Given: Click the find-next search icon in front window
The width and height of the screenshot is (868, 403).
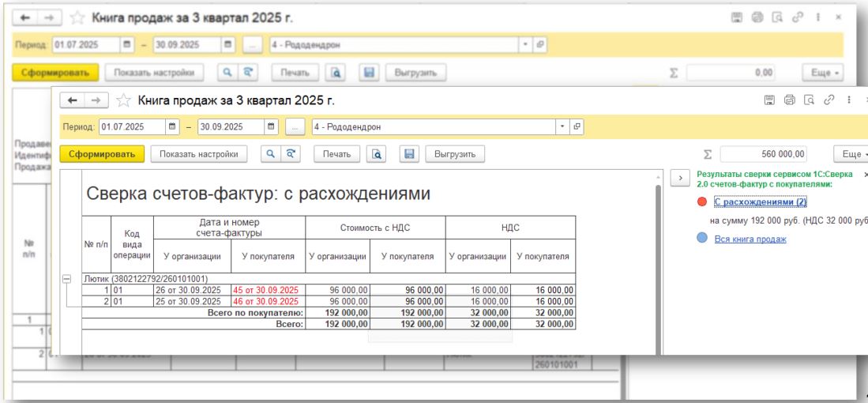Looking at the screenshot, I should 291,154.
